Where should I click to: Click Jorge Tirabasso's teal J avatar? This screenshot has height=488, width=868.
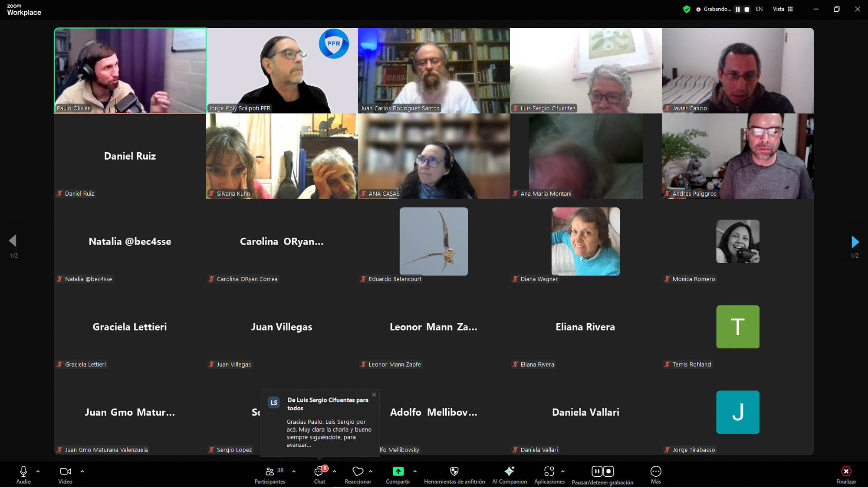738,412
